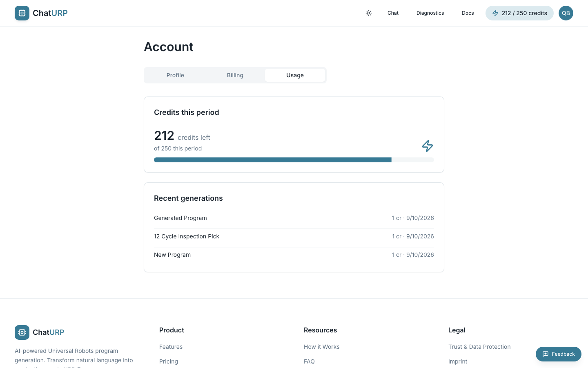Open the Generated Program entry
The width and height of the screenshot is (588, 368).
click(294, 218)
